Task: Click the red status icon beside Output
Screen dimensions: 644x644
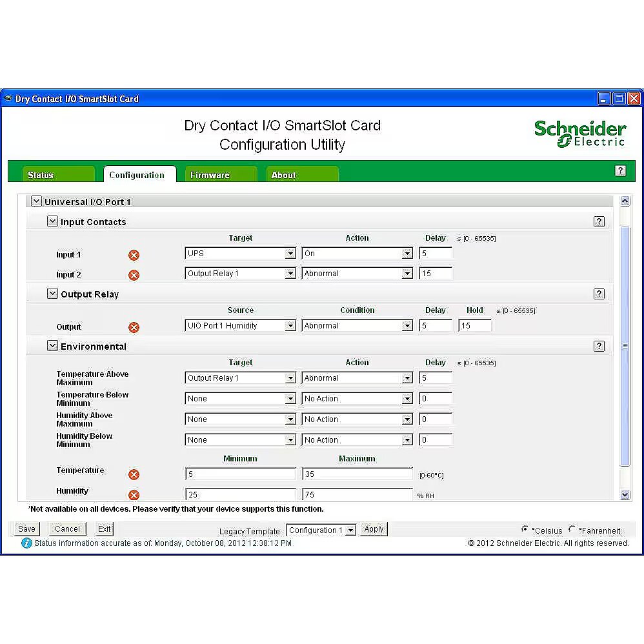Action: pos(134,327)
